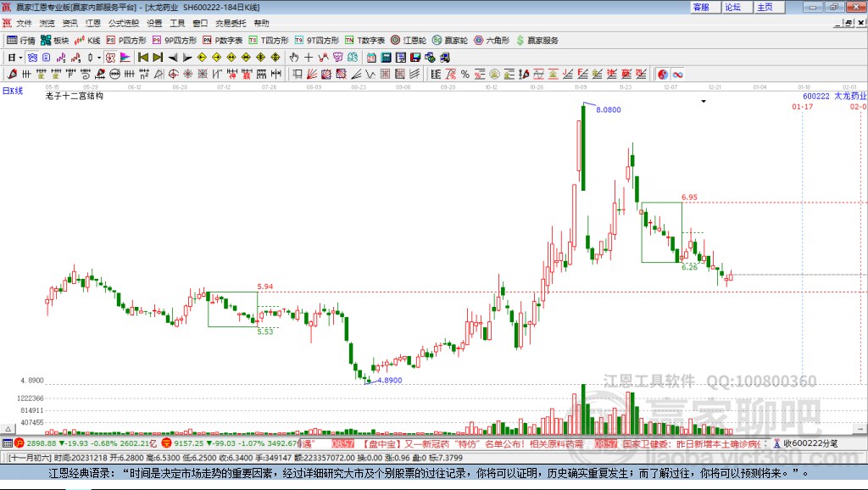The image size is (868, 490).
Task: Open the T四方形 tool
Action: click(269, 40)
